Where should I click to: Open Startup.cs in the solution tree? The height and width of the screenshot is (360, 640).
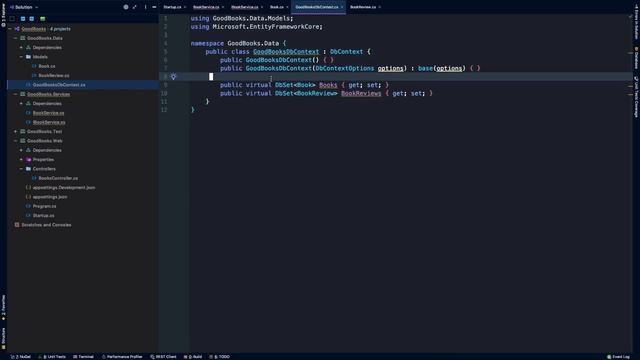pyautogui.click(x=43, y=216)
